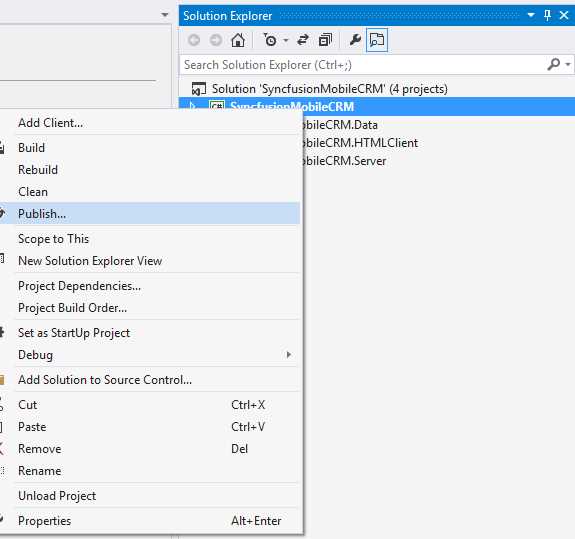Open Solution Explorer window position menu

click(x=531, y=15)
